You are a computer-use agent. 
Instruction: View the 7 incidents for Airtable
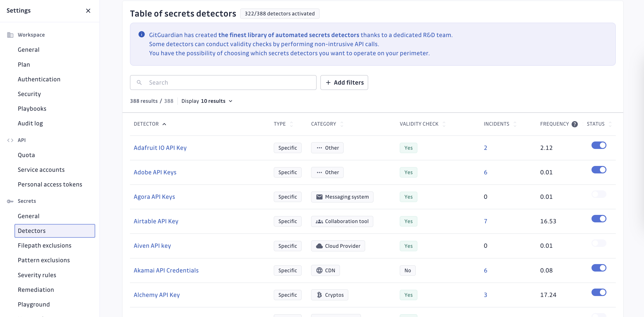(x=485, y=221)
